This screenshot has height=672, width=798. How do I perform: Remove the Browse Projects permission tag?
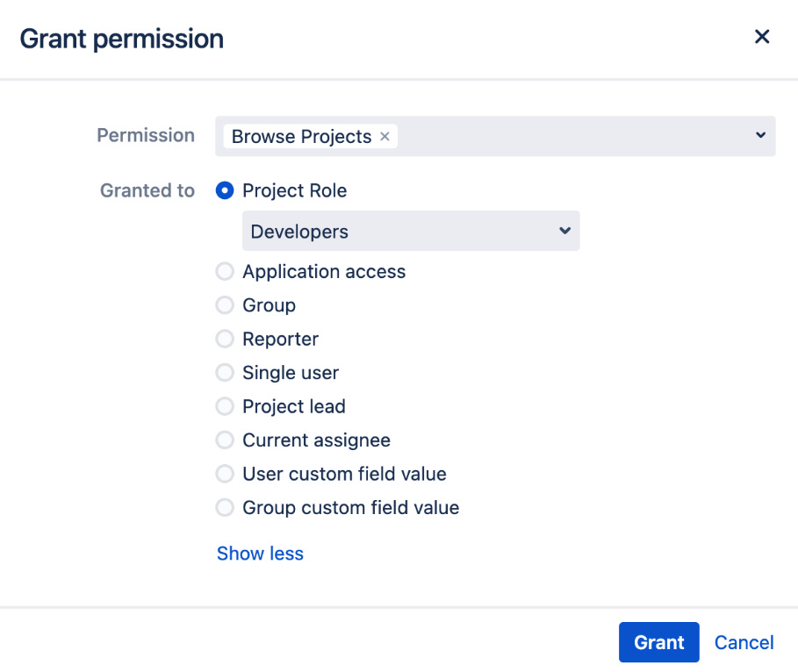385,136
